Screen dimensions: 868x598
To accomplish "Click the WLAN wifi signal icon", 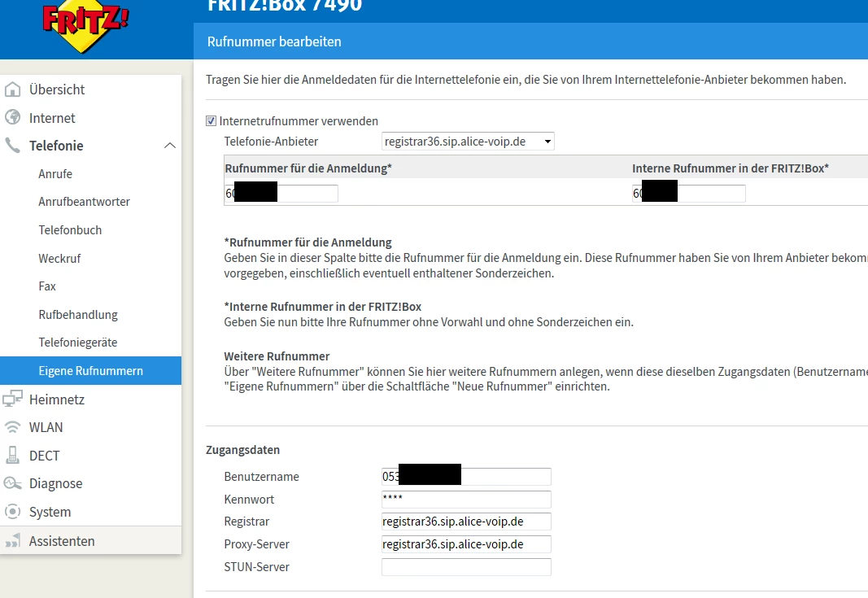I will [x=12, y=427].
